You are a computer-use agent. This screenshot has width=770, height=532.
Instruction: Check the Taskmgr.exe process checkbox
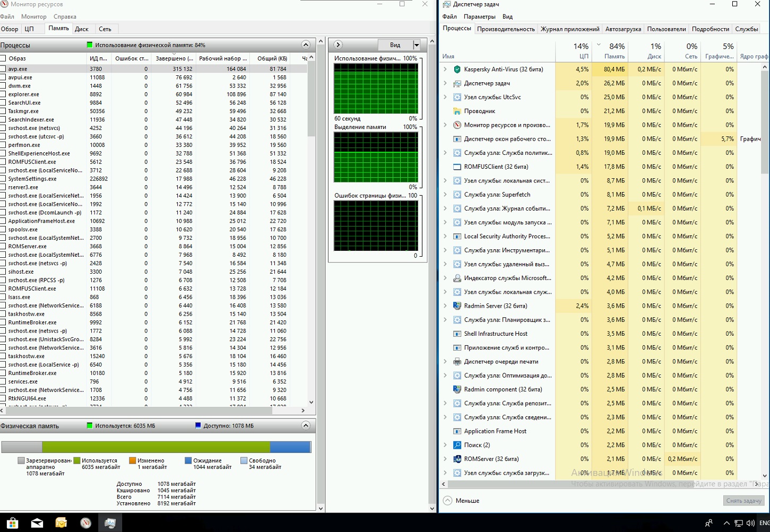[3, 111]
